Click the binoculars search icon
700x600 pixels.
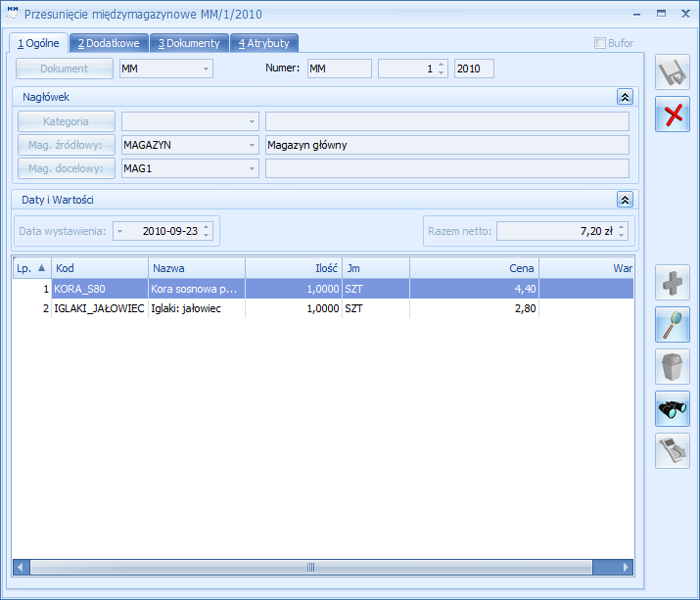(673, 408)
